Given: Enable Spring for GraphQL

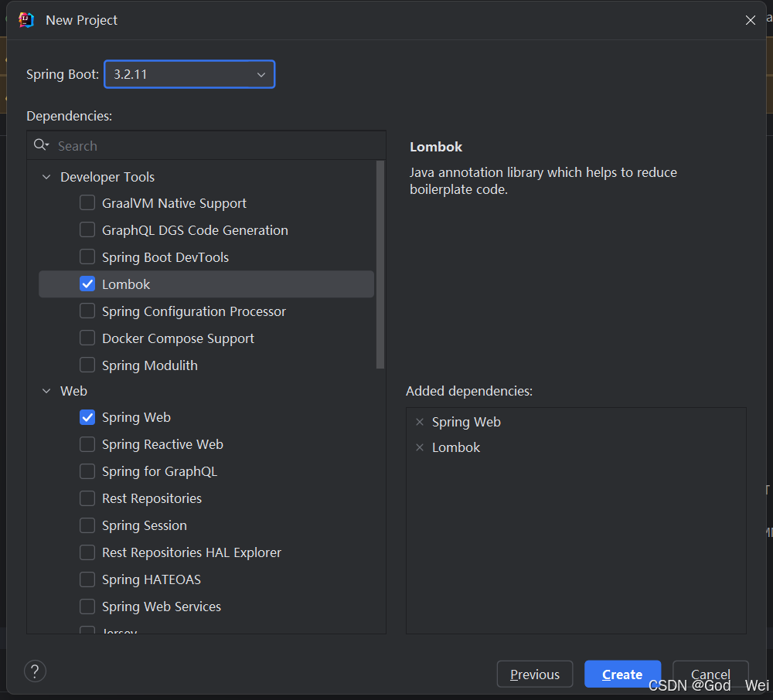Looking at the screenshot, I should click(x=87, y=471).
